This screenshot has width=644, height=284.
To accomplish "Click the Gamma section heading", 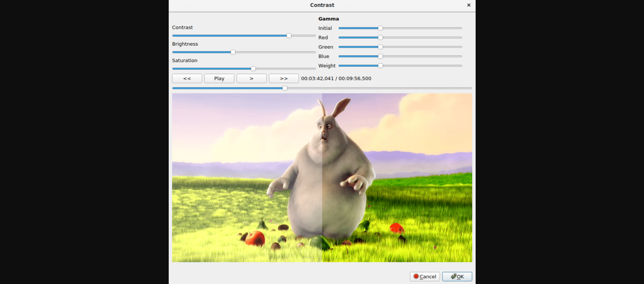I will (329, 19).
